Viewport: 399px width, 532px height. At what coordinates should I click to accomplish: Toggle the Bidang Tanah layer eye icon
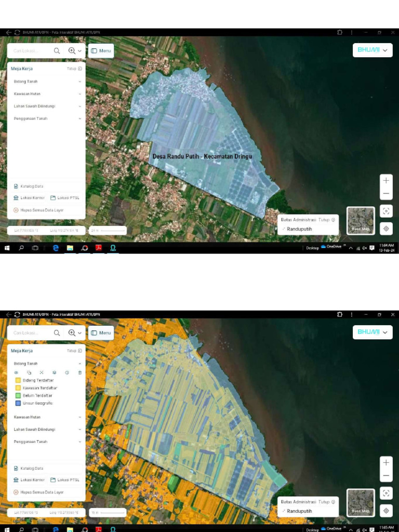(16, 373)
